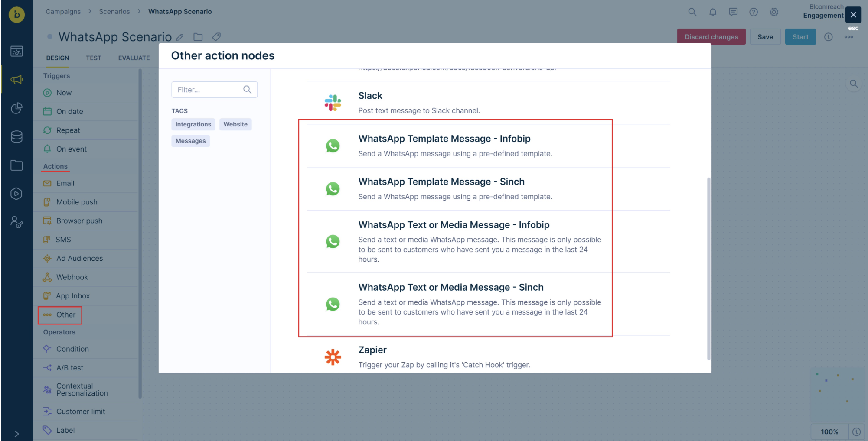Open the notifications bell icon
The image size is (868, 441).
(713, 12)
